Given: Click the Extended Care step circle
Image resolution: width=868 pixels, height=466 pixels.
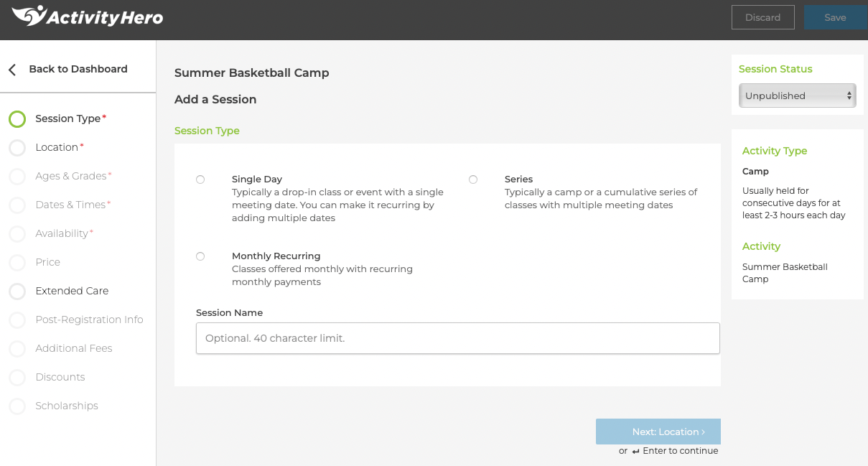Looking at the screenshot, I should (x=17, y=292).
